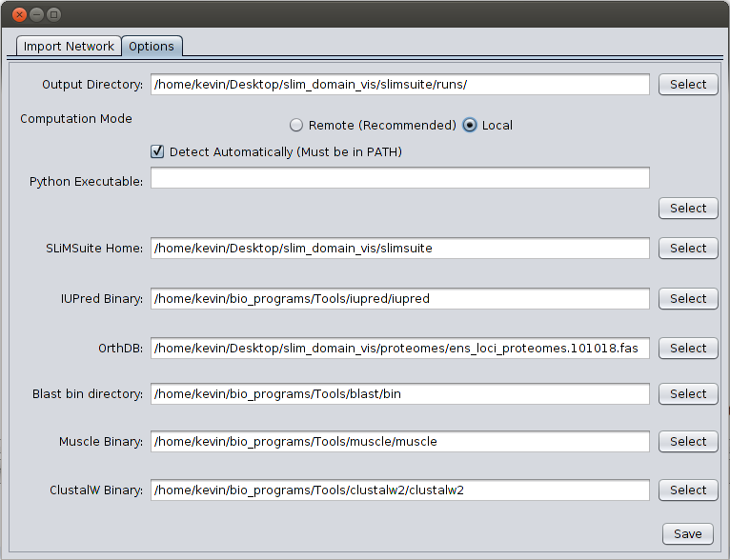Open the Options tab
This screenshot has width=730, height=560.
152,46
